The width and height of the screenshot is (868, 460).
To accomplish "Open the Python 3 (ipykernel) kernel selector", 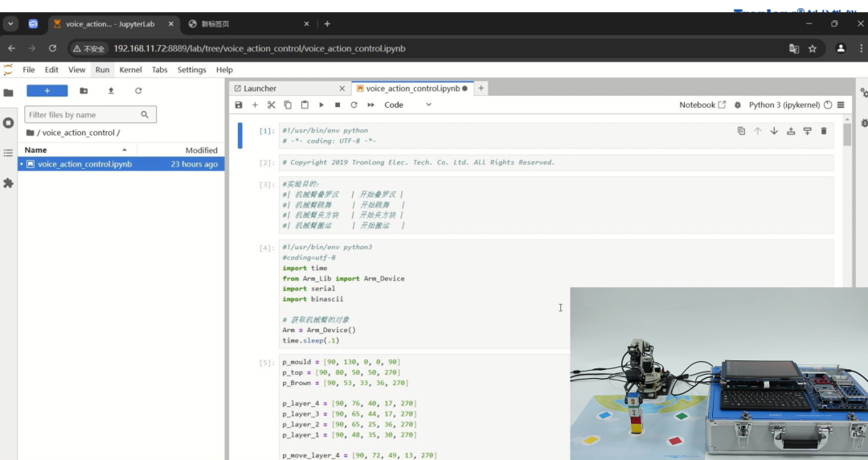I will click(784, 105).
